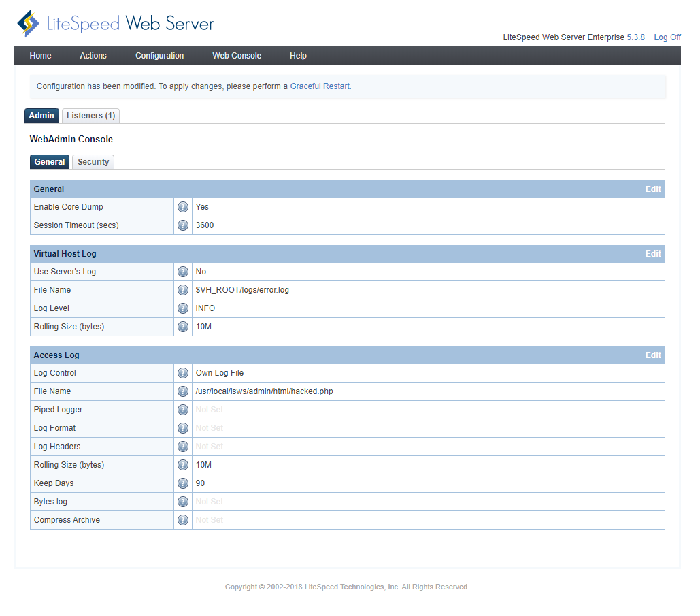Open help icon for Virtual Host Log Rolling Size
Screen dimensions: 700x616
[x=183, y=327]
